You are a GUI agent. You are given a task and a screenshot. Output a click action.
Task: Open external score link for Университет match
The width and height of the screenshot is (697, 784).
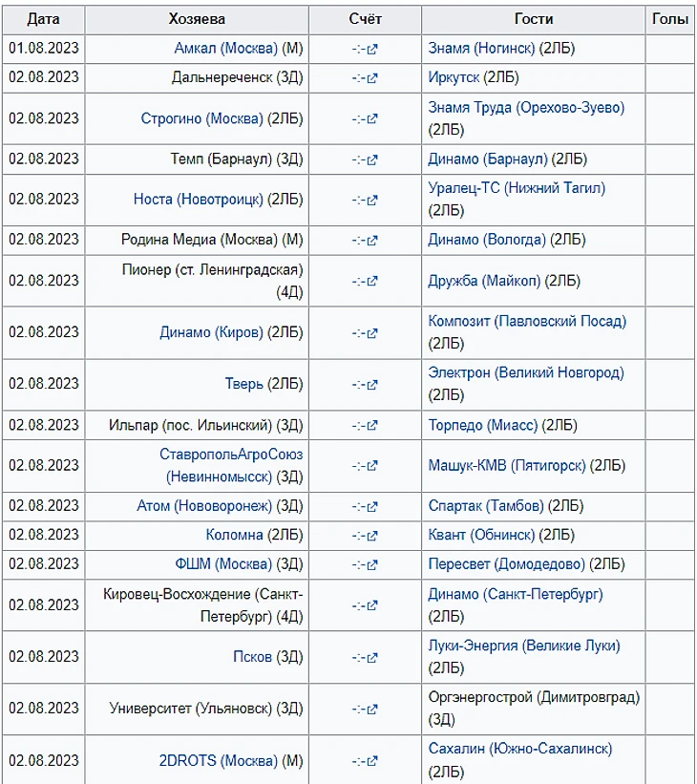pyautogui.click(x=365, y=709)
